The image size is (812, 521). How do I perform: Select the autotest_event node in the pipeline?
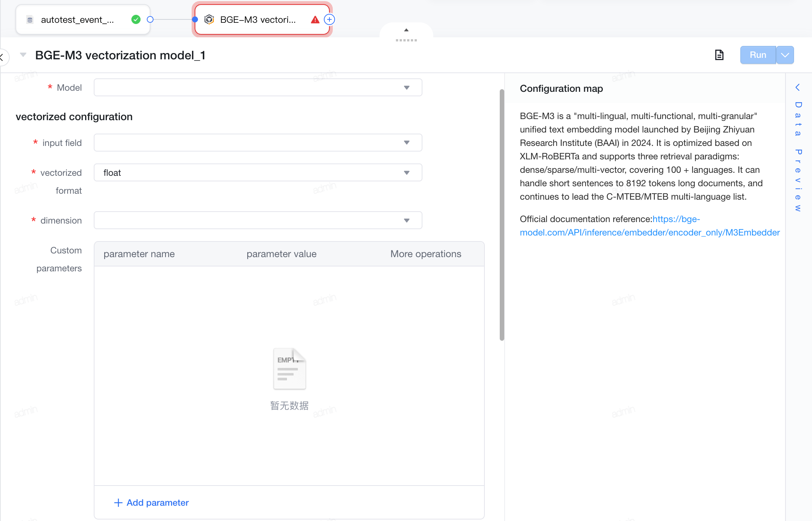[83, 19]
